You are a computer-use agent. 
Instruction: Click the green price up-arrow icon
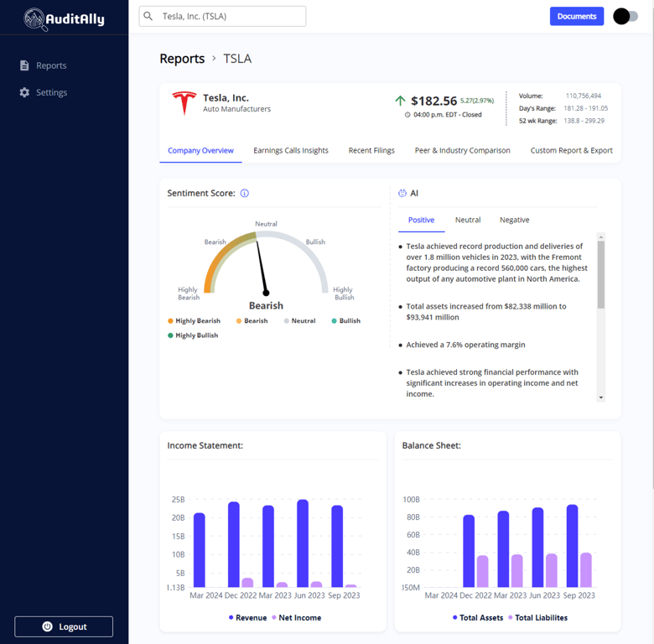(x=400, y=101)
